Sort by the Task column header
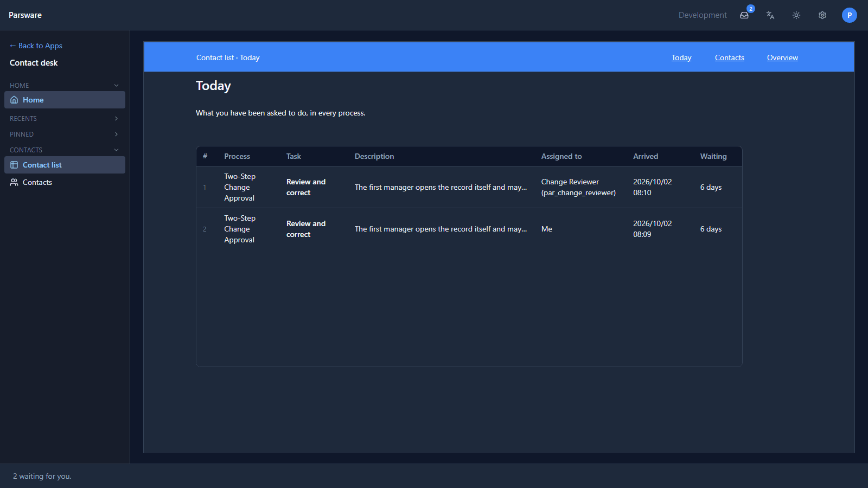The image size is (868, 488). 293,156
